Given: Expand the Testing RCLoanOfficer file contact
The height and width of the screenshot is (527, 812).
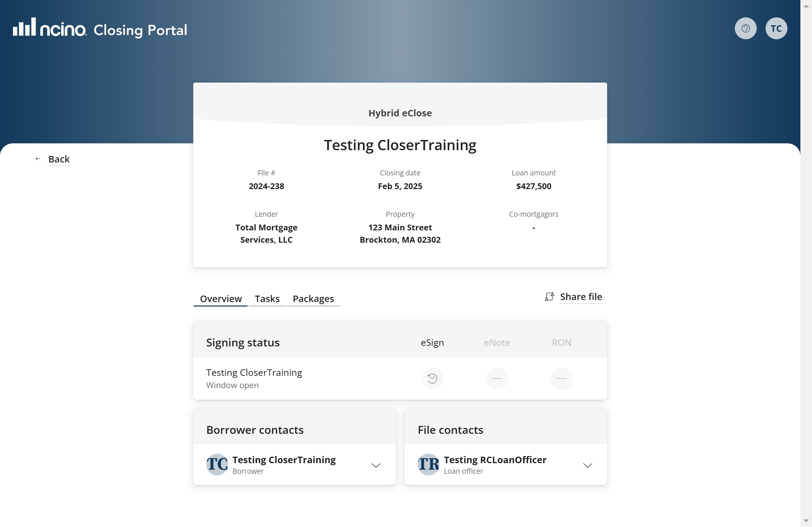Looking at the screenshot, I should 587,465.
